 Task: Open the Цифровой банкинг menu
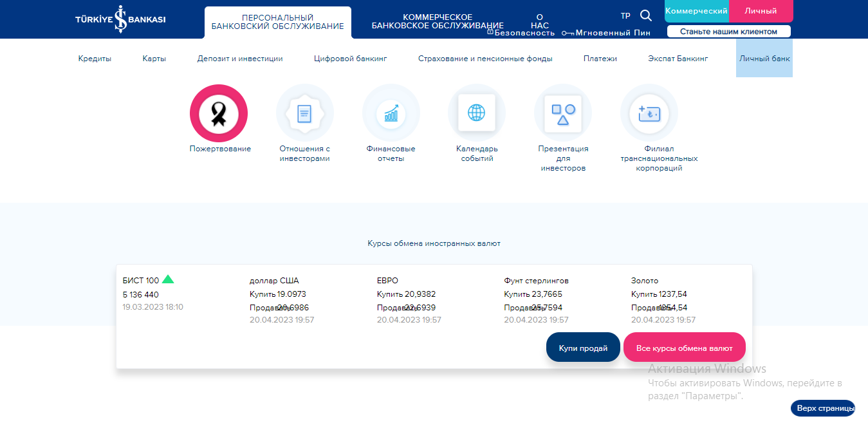pyautogui.click(x=351, y=59)
